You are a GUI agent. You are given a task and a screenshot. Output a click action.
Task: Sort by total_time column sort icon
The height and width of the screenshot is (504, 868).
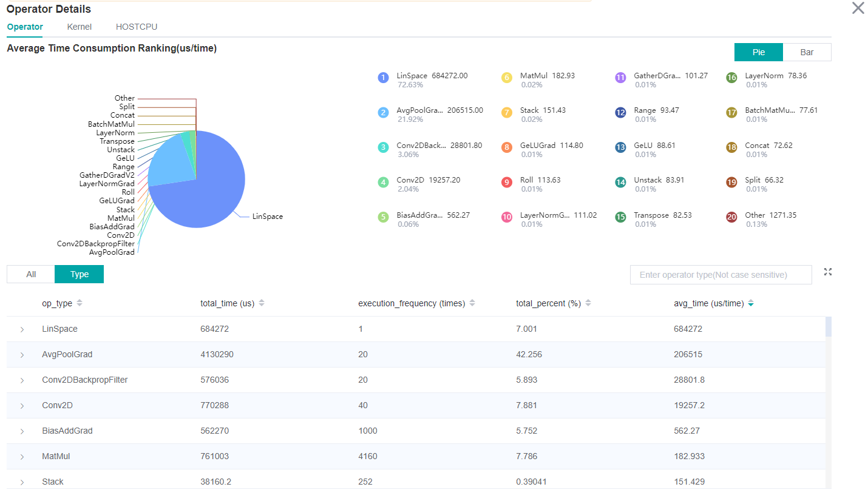[x=262, y=303]
